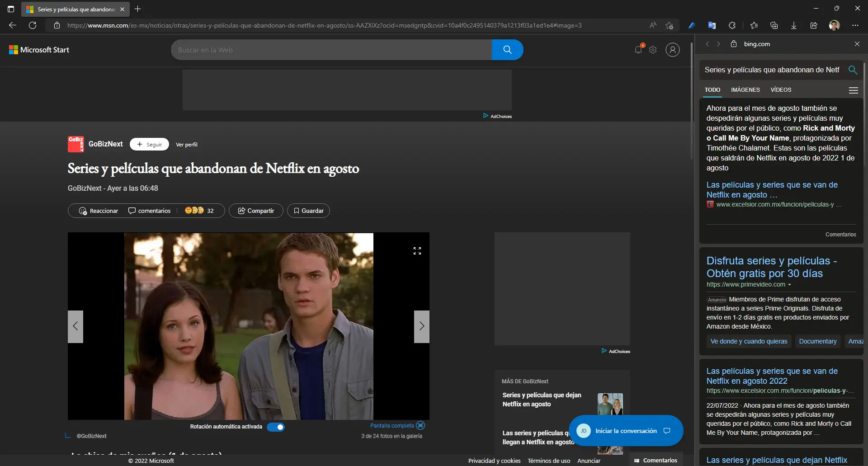This screenshot has height=466, width=868.
Task: Select the Series y películas browser tab
Action: [75, 9]
